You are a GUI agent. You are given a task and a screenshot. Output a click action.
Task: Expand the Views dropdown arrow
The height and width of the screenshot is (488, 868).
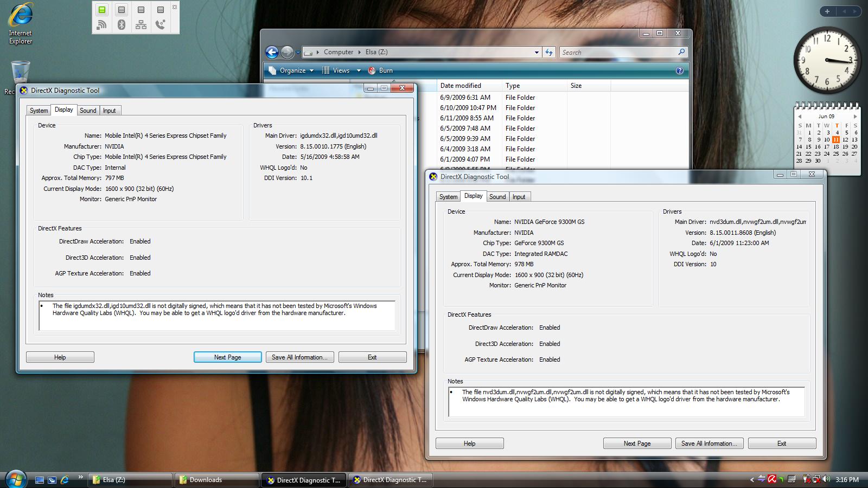358,70
